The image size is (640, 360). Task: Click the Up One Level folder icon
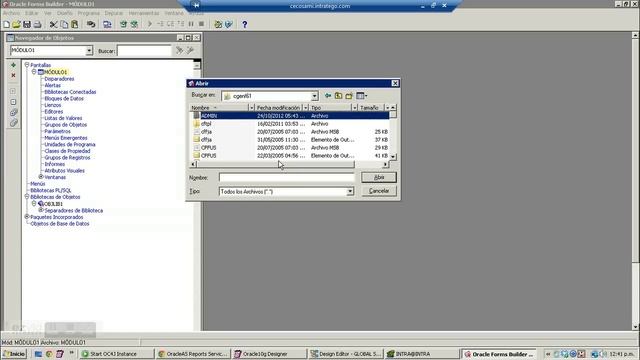pos(338,96)
